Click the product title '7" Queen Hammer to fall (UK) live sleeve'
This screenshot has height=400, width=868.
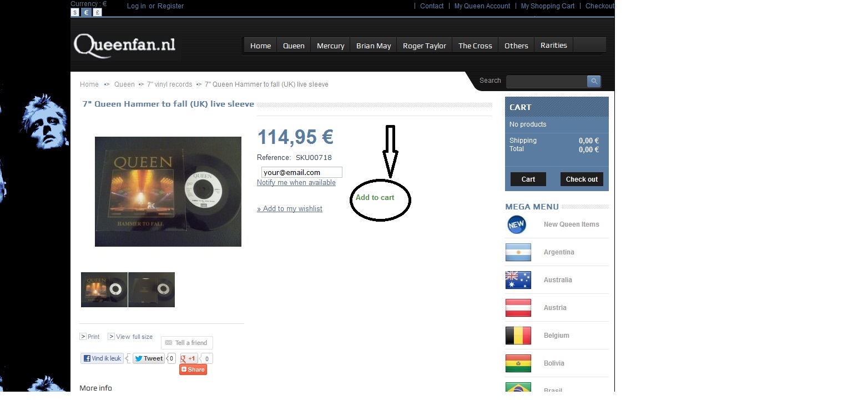coord(168,104)
